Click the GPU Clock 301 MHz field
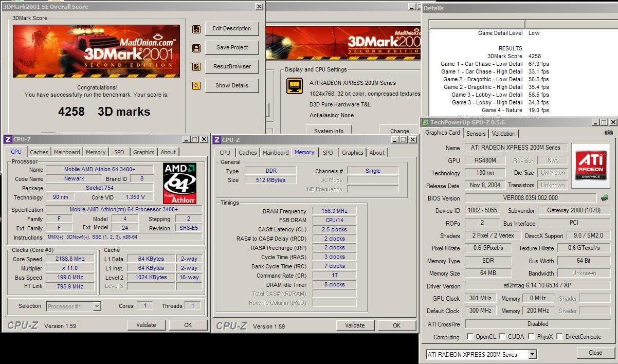Screen dimensions: 618x364 point(480,298)
